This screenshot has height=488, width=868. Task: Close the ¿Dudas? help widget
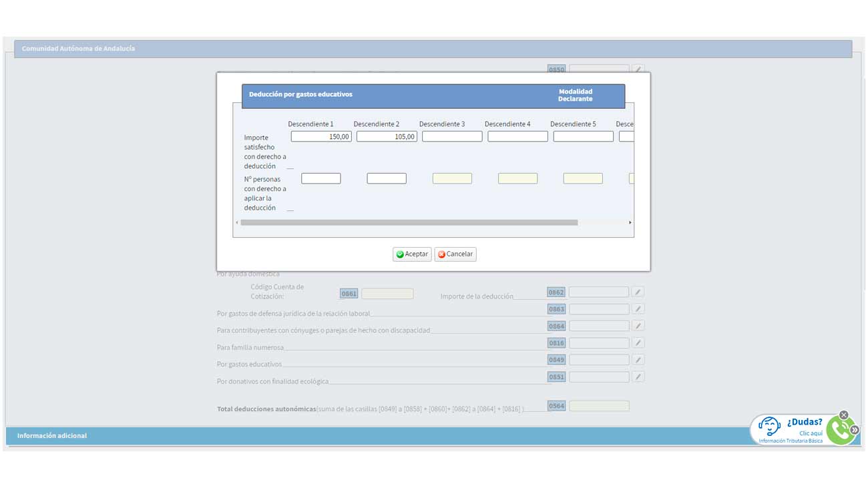pos(844,415)
